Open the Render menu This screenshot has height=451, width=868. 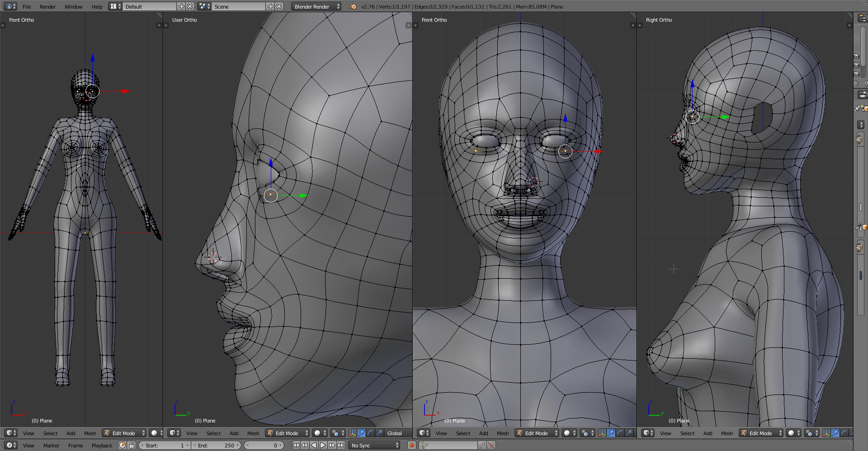pyautogui.click(x=47, y=7)
